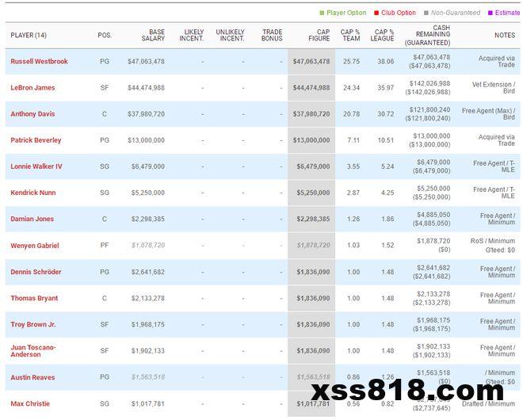
Task: Select Davis's Free Agent (Max) / Bird note
Action: tap(489, 114)
